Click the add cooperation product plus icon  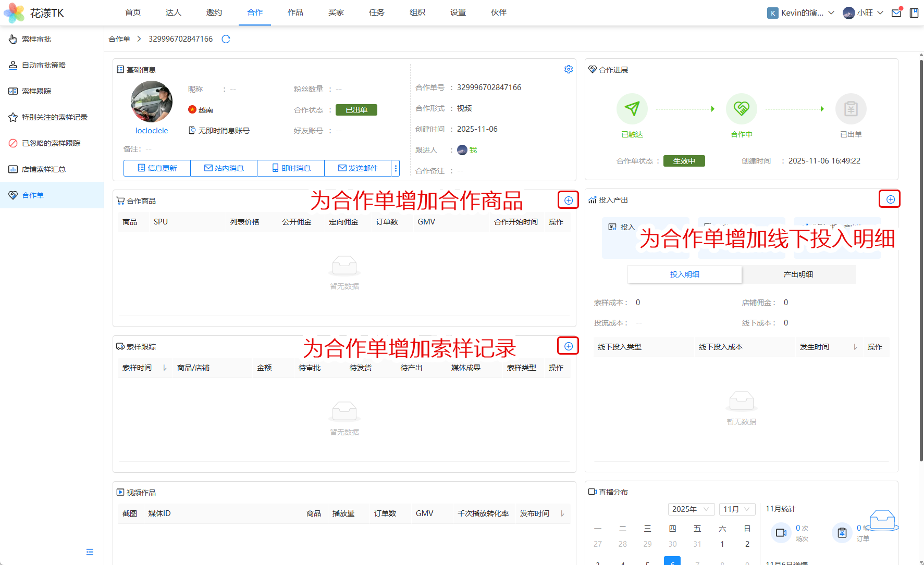pyautogui.click(x=568, y=200)
